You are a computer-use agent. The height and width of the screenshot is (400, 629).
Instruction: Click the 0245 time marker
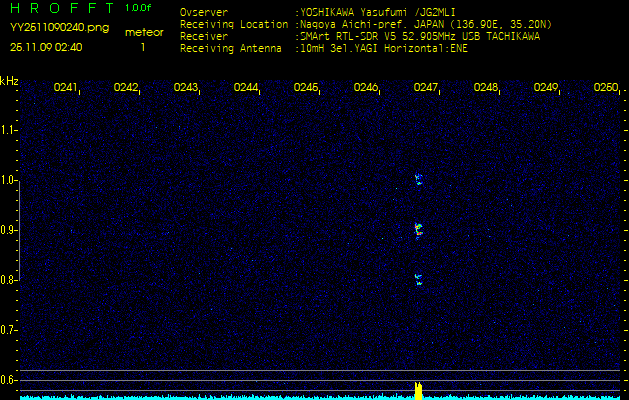click(x=306, y=87)
